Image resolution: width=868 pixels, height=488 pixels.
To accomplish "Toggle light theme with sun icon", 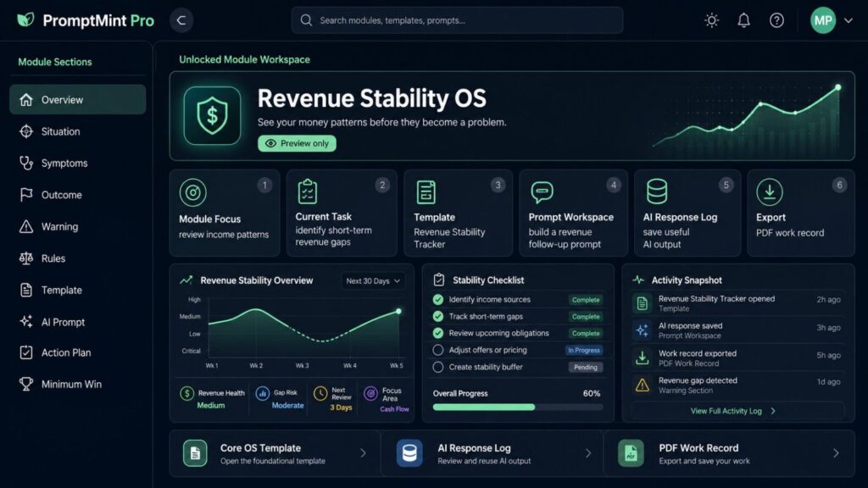I will (x=711, y=20).
